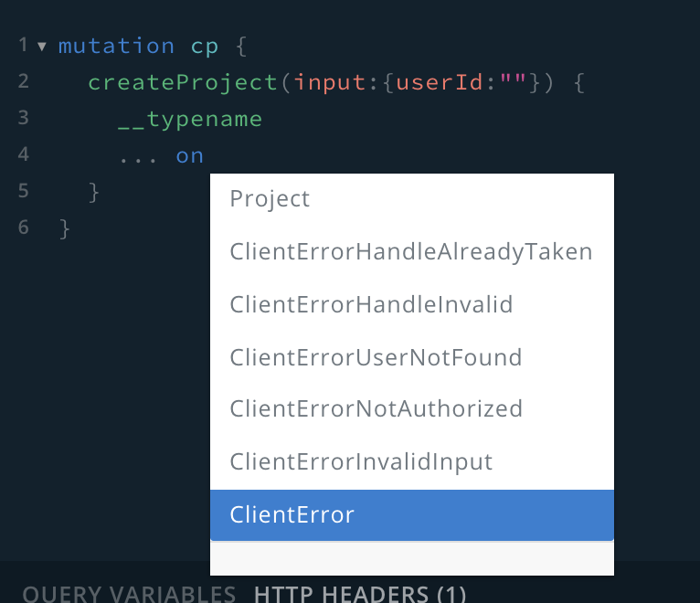The image size is (700, 603).
Task: Select highlighted ClientError suggestion
Action: pos(412,514)
